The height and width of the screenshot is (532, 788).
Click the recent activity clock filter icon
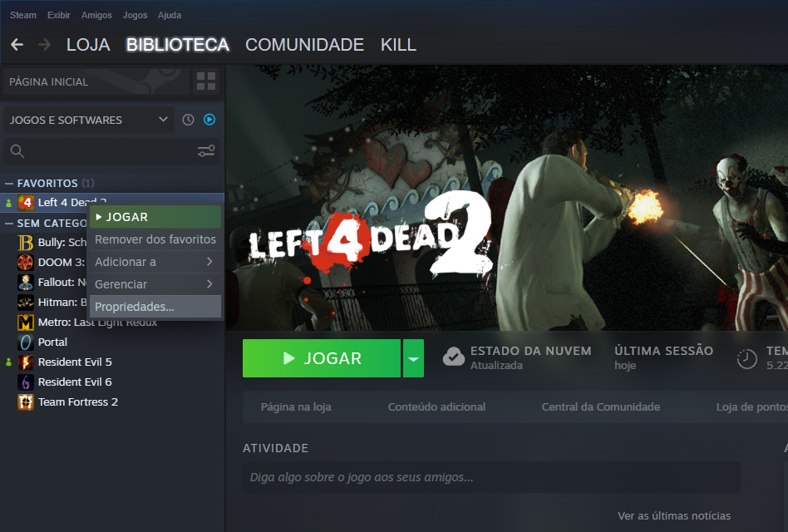[x=188, y=120]
